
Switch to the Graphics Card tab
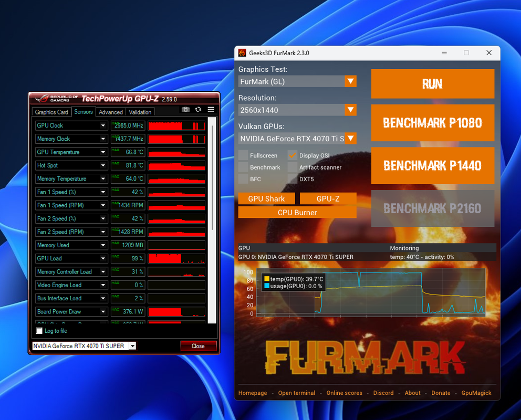(51, 112)
